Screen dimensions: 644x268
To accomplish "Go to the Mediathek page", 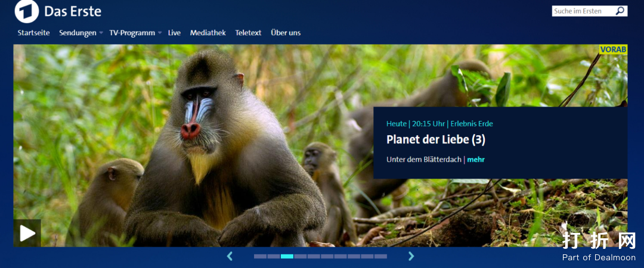I will click(x=208, y=33).
